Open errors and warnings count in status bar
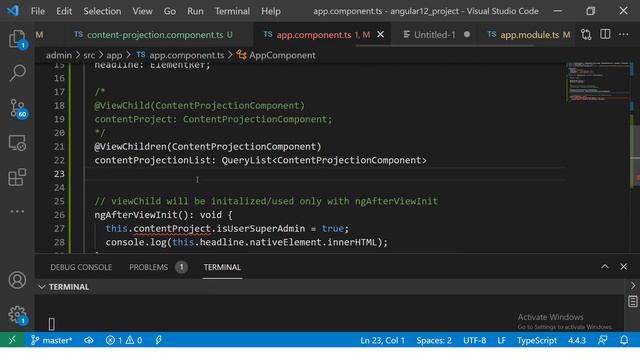 [x=124, y=340]
